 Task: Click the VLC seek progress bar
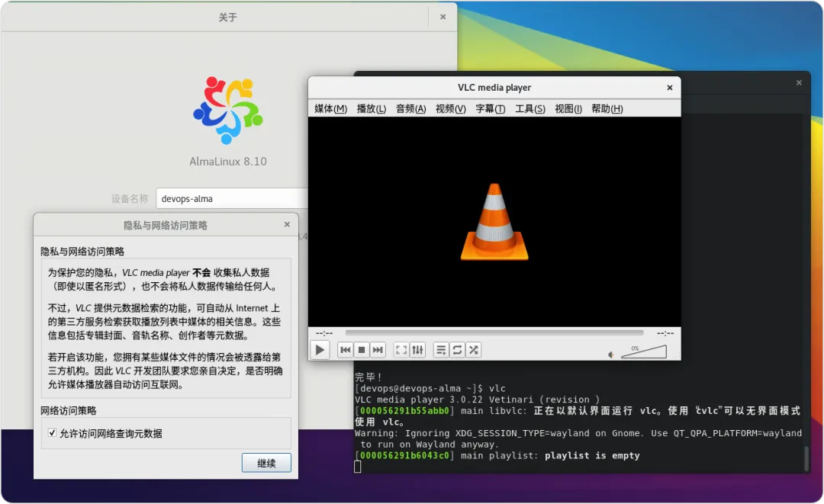point(494,333)
